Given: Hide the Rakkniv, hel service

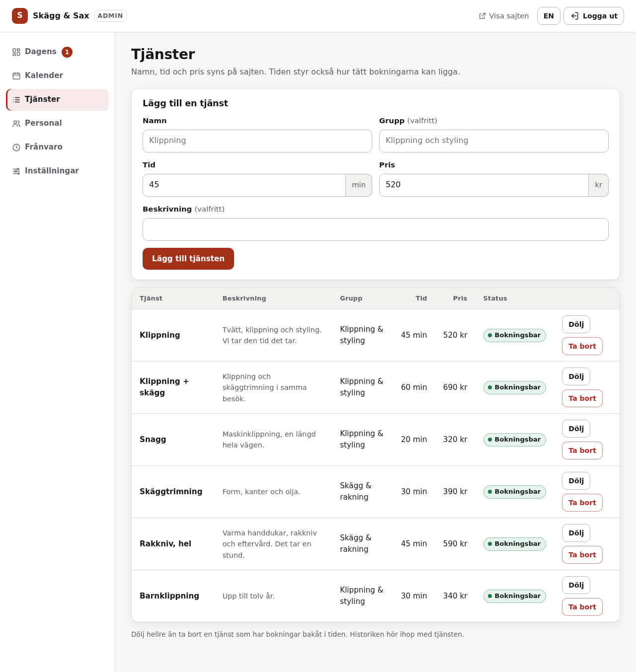Looking at the screenshot, I should 576,533.
